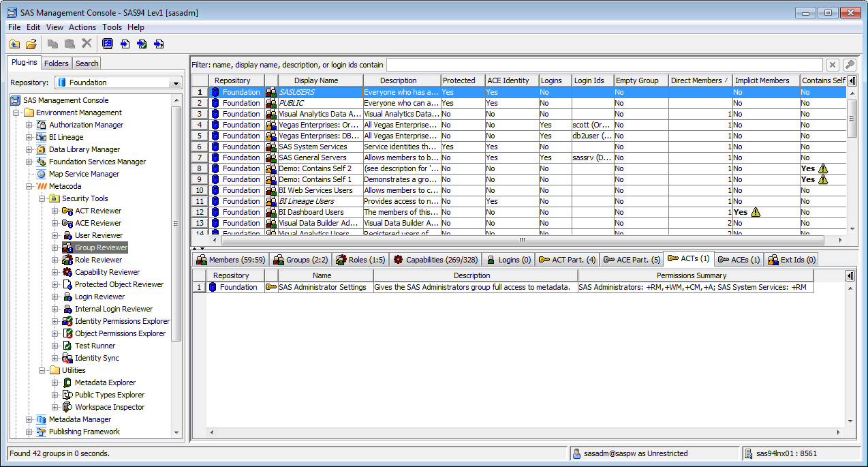Viewport: 868px width, 467px height.
Task: Click the warning icon in Demo: Contains Self 2 row
Action: tap(823, 168)
